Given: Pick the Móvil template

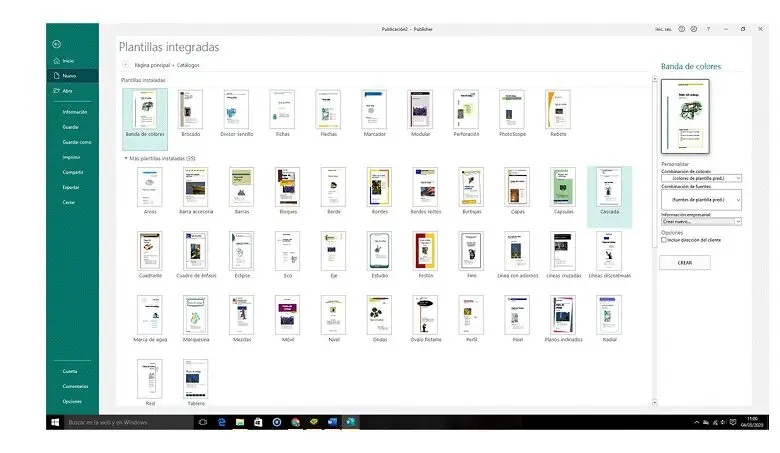Looking at the screenshot, I should point(288,319).
